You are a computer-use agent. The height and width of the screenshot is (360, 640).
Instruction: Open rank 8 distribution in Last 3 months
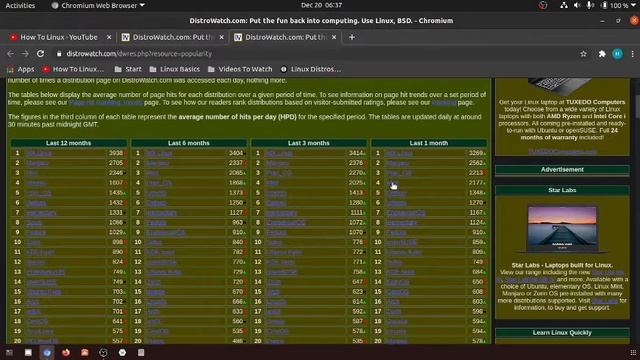pyautogui.click(x=285, y=223)
